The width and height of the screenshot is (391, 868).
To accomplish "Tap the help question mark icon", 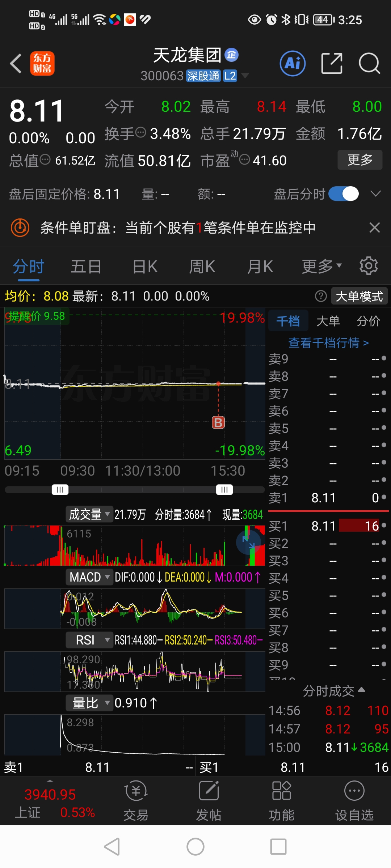I will [x=321, y=296].
